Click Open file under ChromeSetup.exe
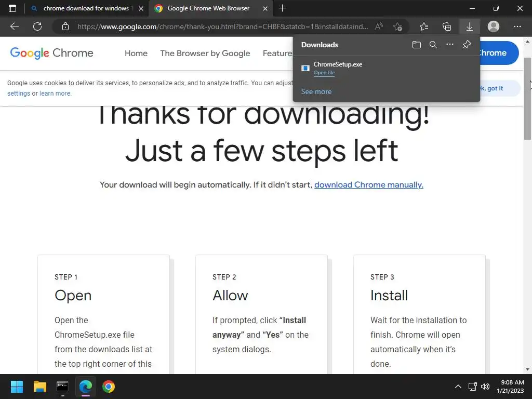532x399 pixels. (324, 73)
